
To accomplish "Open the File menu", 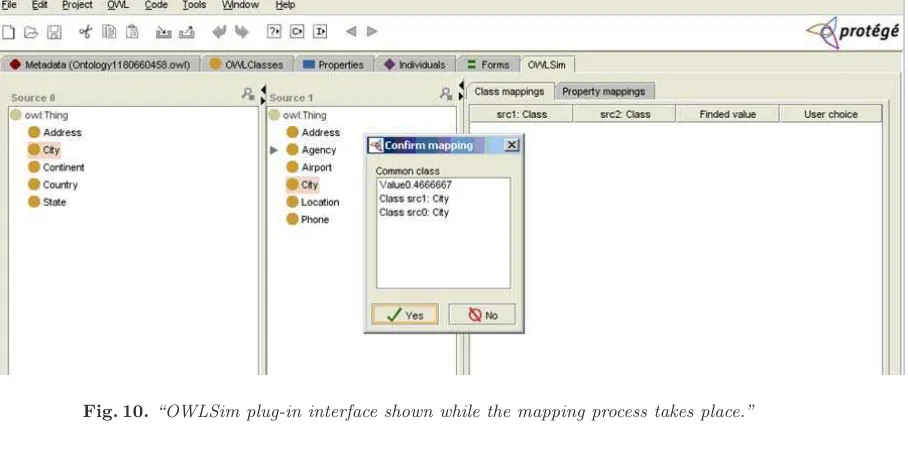I will click(x=9, y=5).
